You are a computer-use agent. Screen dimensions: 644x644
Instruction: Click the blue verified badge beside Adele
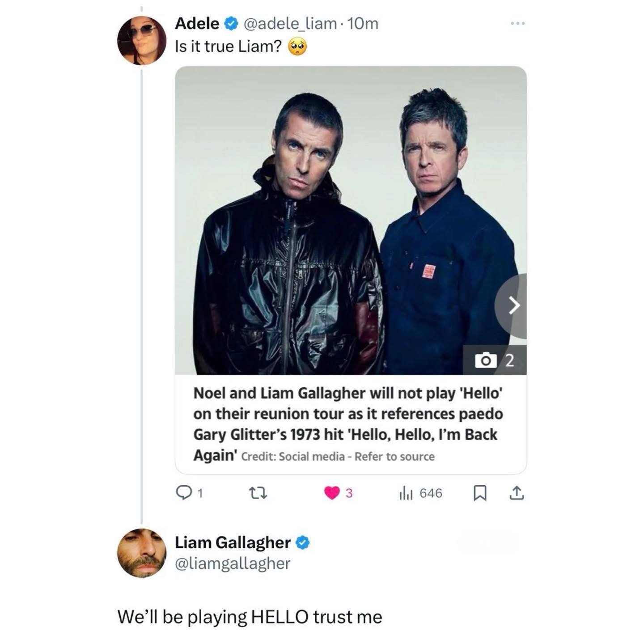click(x=231, y=24)
